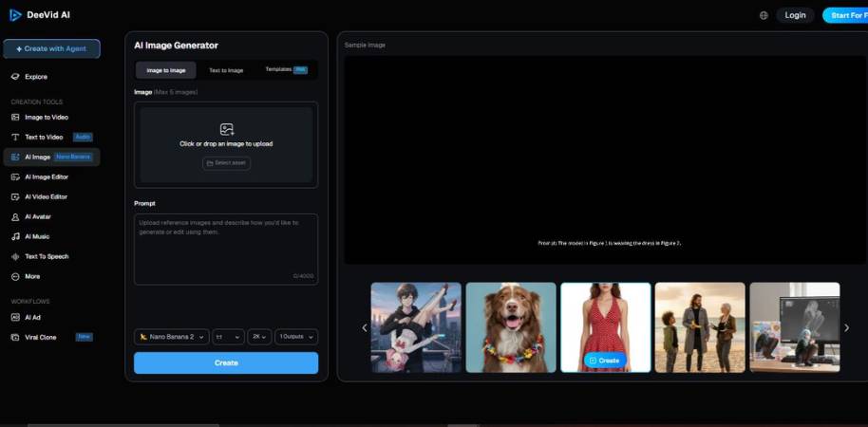Image resolution: width=868 pixels, height=427 pixels.
Task: Expand the 1 Outputs dropdown
Action: click(296, 337)
